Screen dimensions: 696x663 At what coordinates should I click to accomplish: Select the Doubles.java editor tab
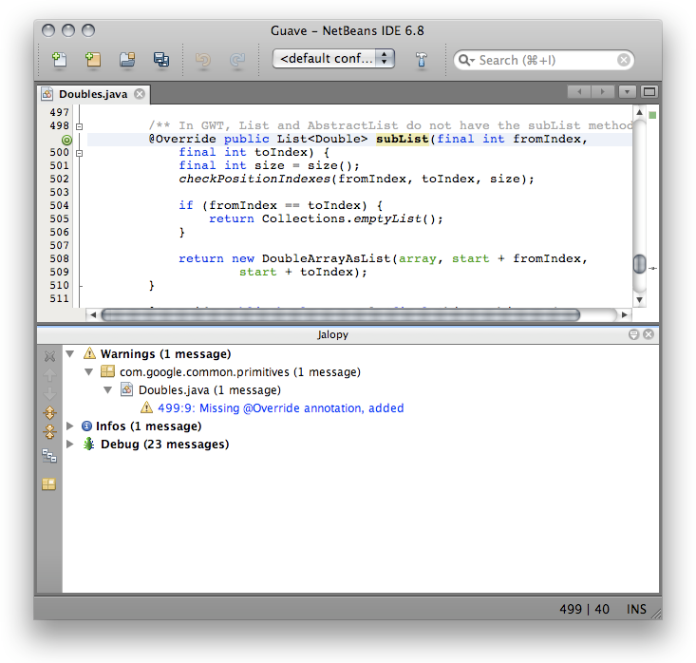point(93,94)
